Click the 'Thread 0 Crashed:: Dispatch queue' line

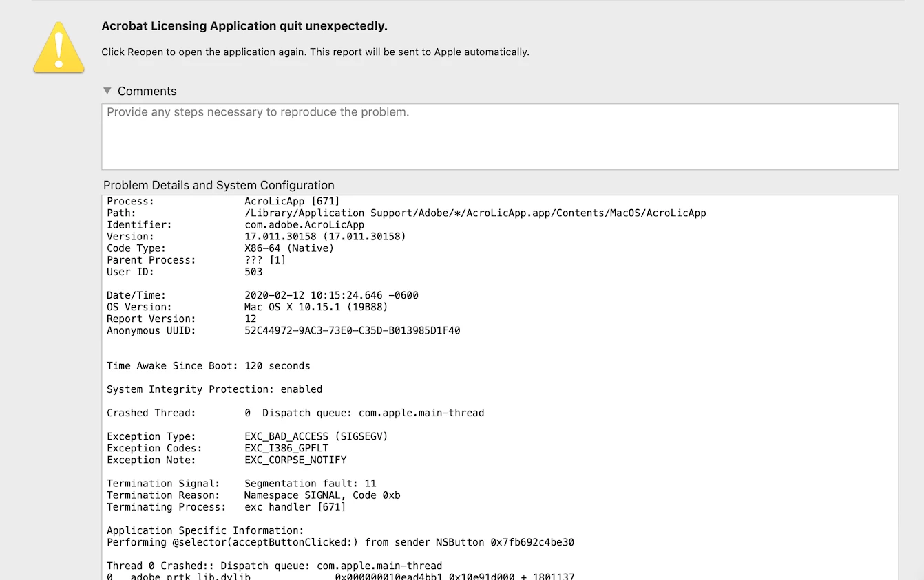275,566
